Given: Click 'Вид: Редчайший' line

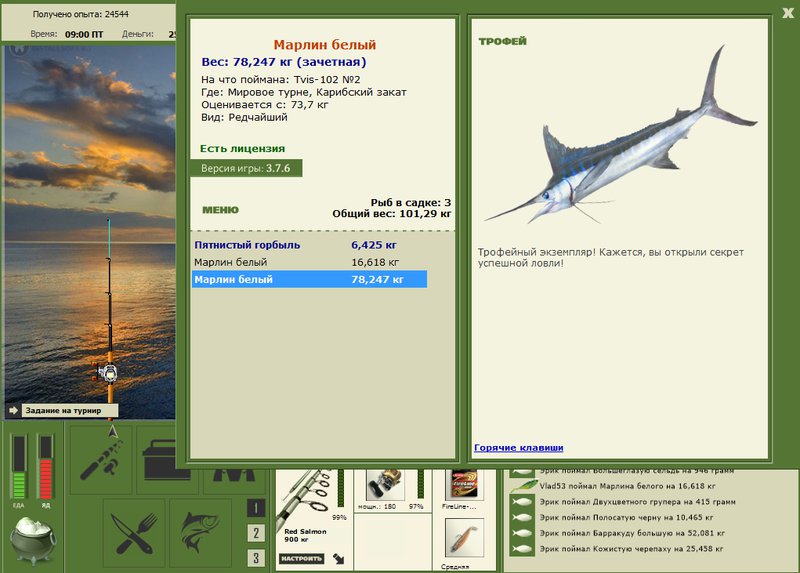Looking at the screenshot, I should pyautogui.click(x=244, y=117).
